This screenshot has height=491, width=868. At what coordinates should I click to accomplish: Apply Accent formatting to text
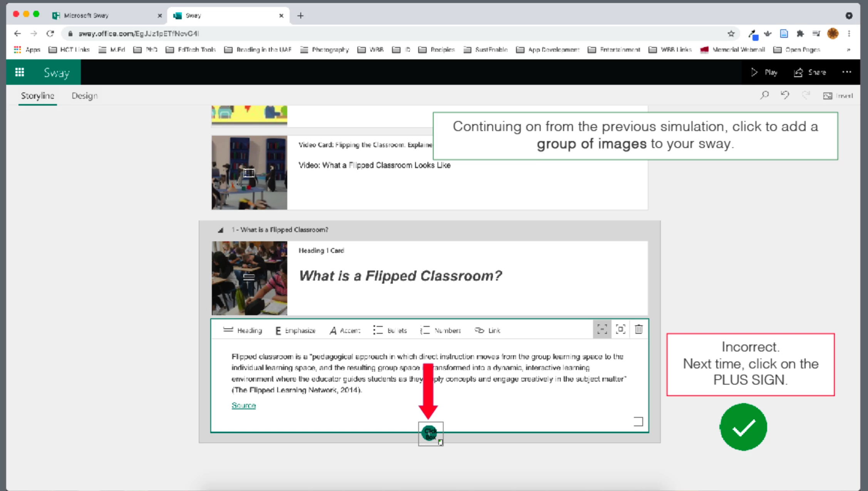tap(345, 330)
